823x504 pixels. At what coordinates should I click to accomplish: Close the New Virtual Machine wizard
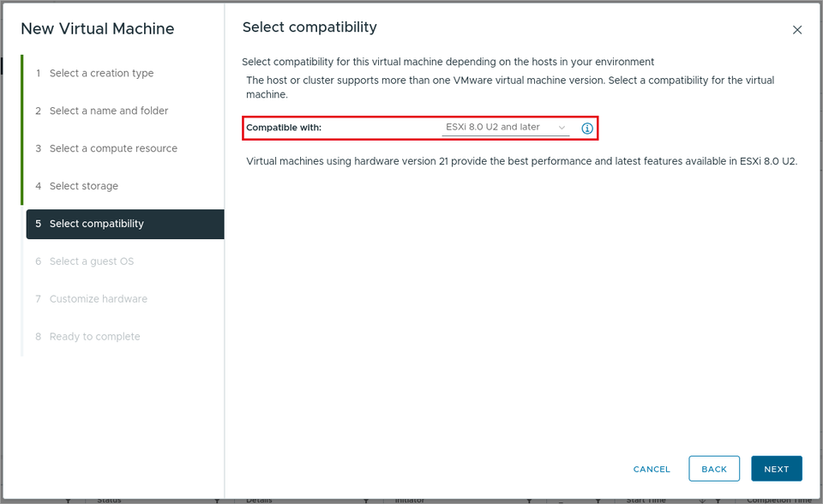click(x=796, y=30)
